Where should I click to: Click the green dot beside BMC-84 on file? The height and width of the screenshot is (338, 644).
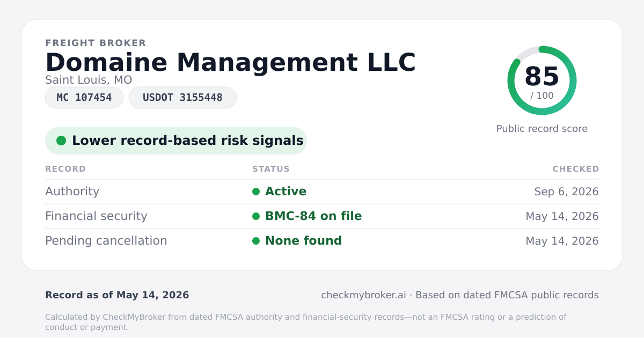pos(256,216)
